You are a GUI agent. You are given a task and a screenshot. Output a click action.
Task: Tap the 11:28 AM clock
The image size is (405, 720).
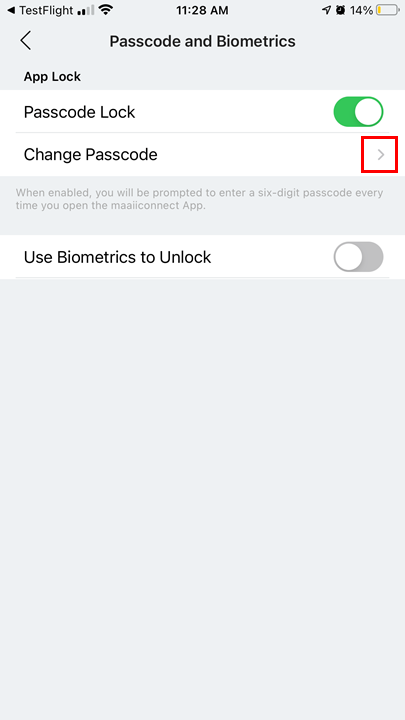tap(202, 10)
